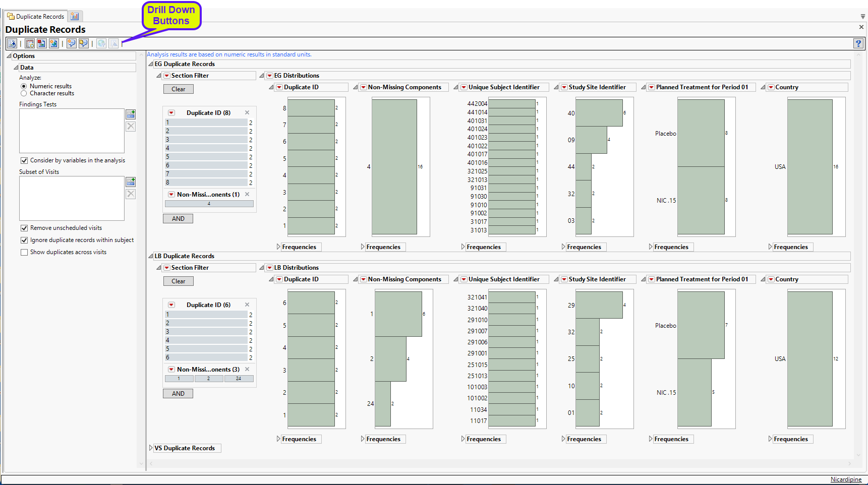Image resolution: width=868 pixels, height=485 pixels.
Task: Click the Findings Tests list box
Action: (72, 131)
